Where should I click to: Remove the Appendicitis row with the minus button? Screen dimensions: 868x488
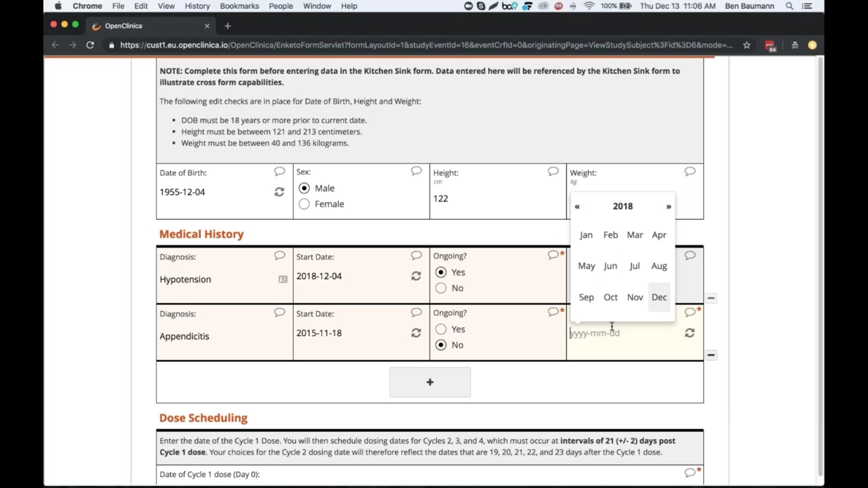coord(711,355)
